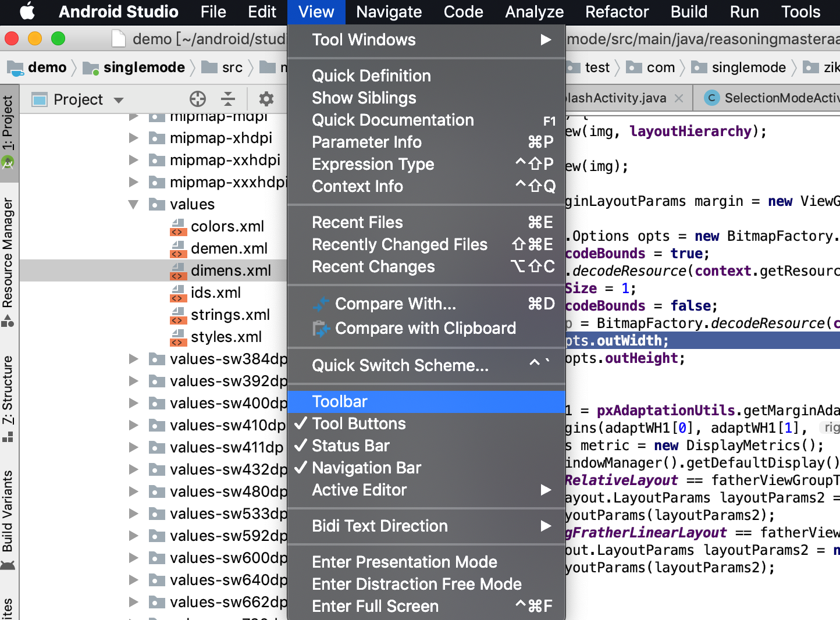840x620 pixels.
Task: Open the Apple menu
Action: click(x=27, y=12)
